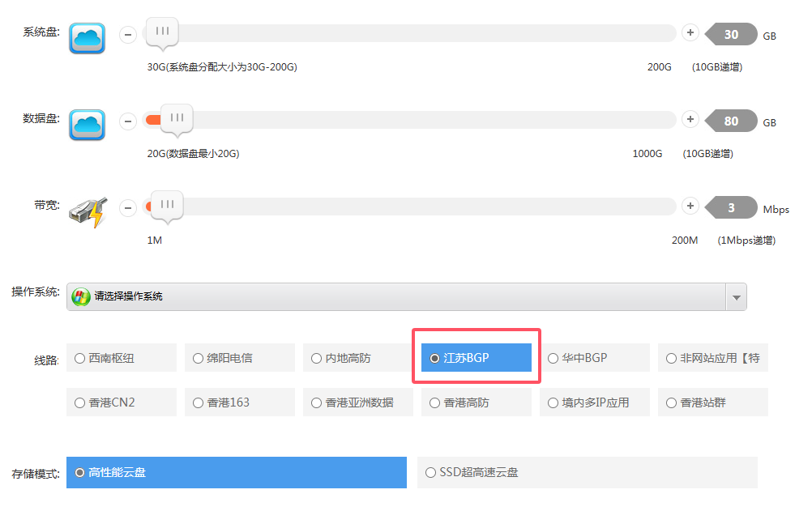Select 高性能云盘 storage mode
The width and height of the screenshot is (812, 511).
coord(236,472)
